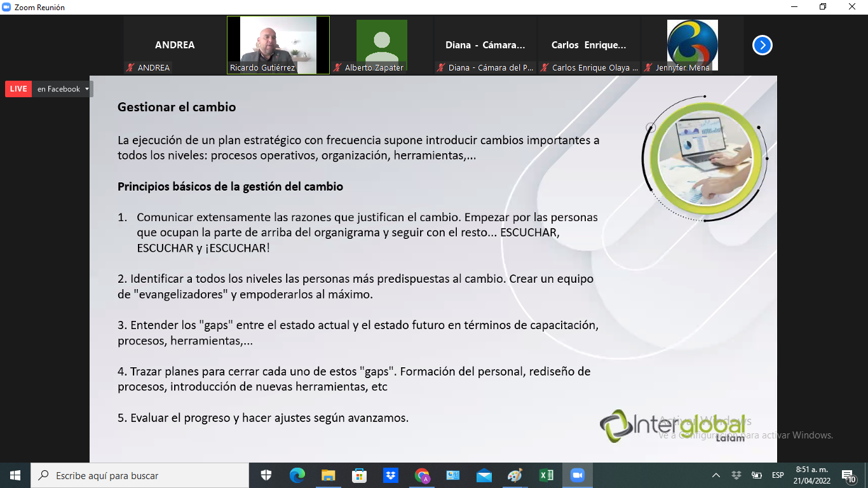The height and width of the screenshot is (488, 868).
Task: Click the Zoom shield icon in title bar
Action: (6, 7)
